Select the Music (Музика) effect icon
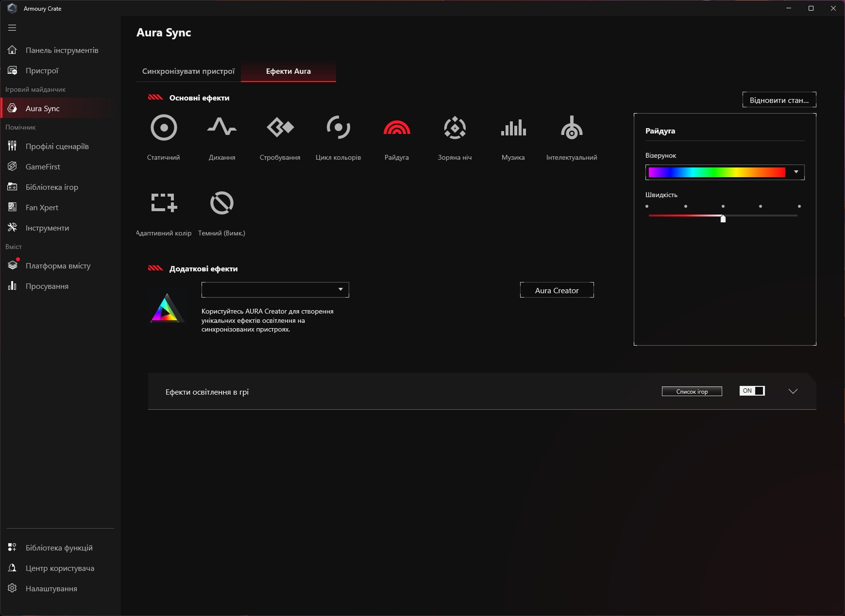 [x=513, y=128]
